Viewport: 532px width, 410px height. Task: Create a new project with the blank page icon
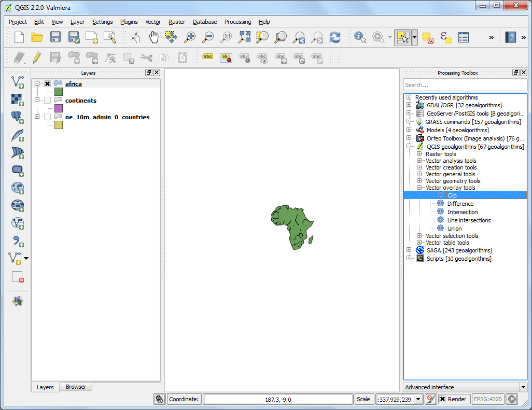tap(19, 37)
